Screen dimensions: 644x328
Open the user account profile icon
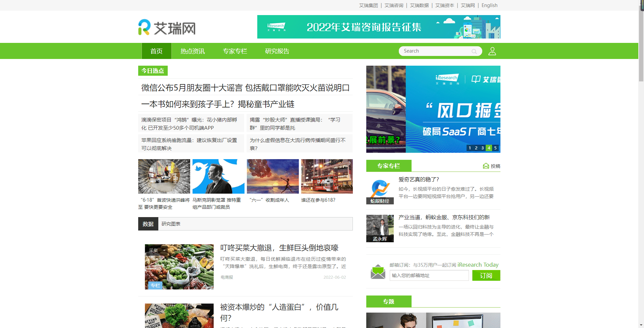coord(492,51)
